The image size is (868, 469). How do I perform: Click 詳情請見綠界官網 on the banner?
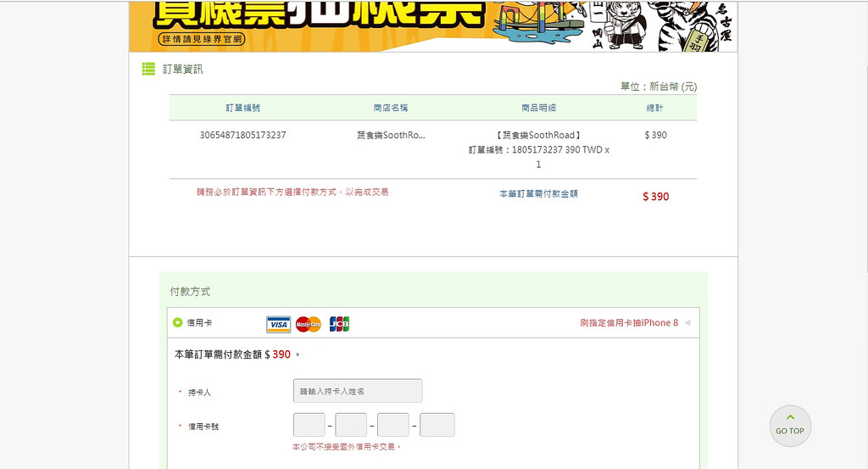pyautogui.click(x=202, y=39)
